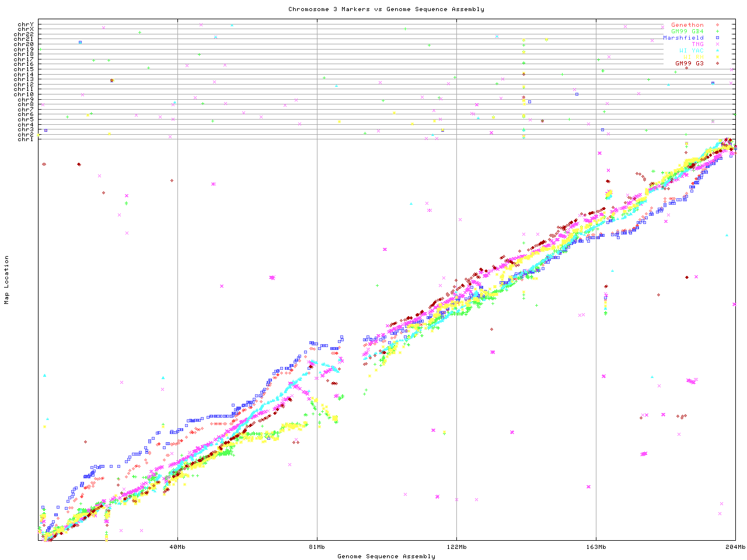Click the 40Mb x-axis tick label
This screenshot has height=560, width=747.
(177, 547)
